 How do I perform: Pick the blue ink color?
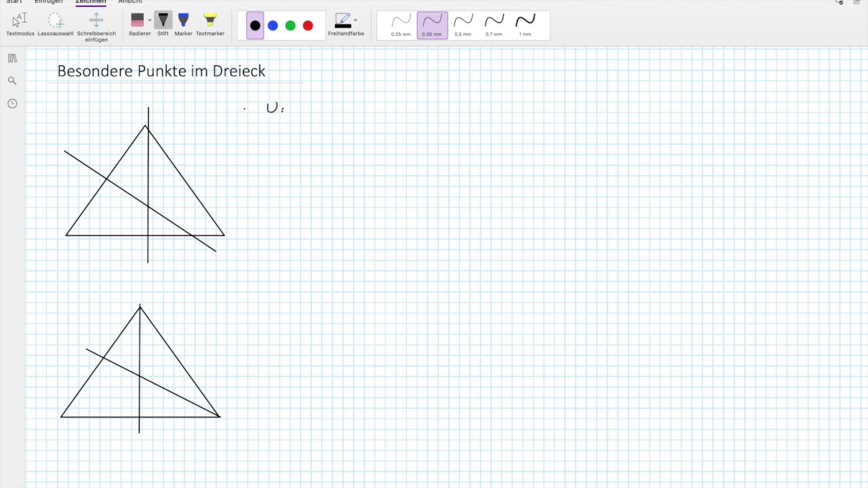[273, 26]
